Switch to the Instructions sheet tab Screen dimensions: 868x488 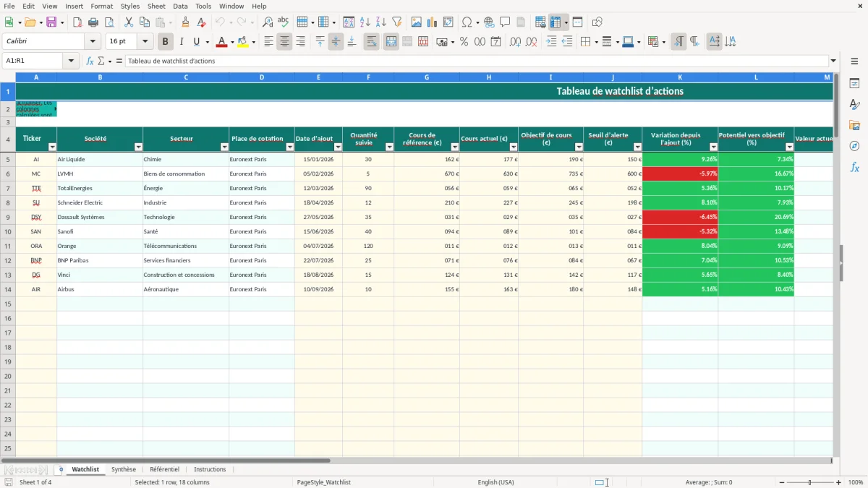pos(210,469)
